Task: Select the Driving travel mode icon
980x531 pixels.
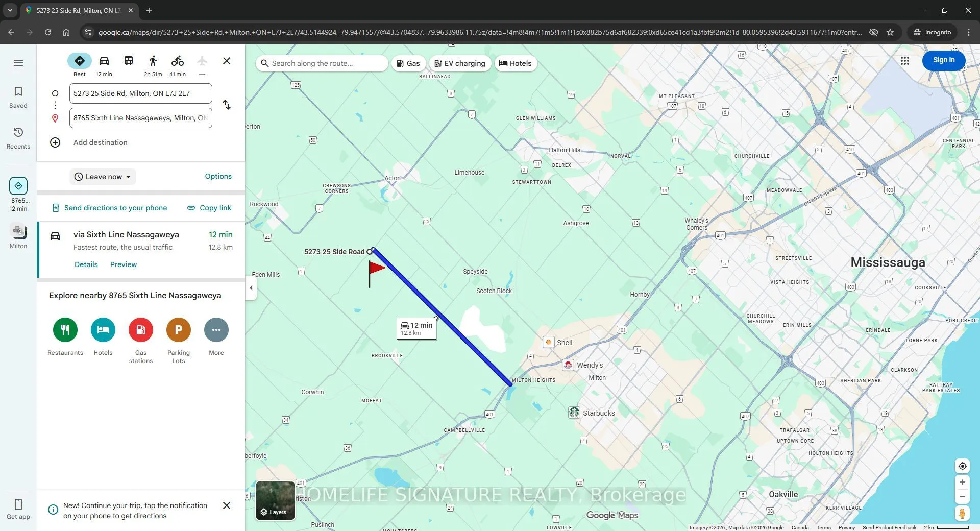Action: [104, 61]
